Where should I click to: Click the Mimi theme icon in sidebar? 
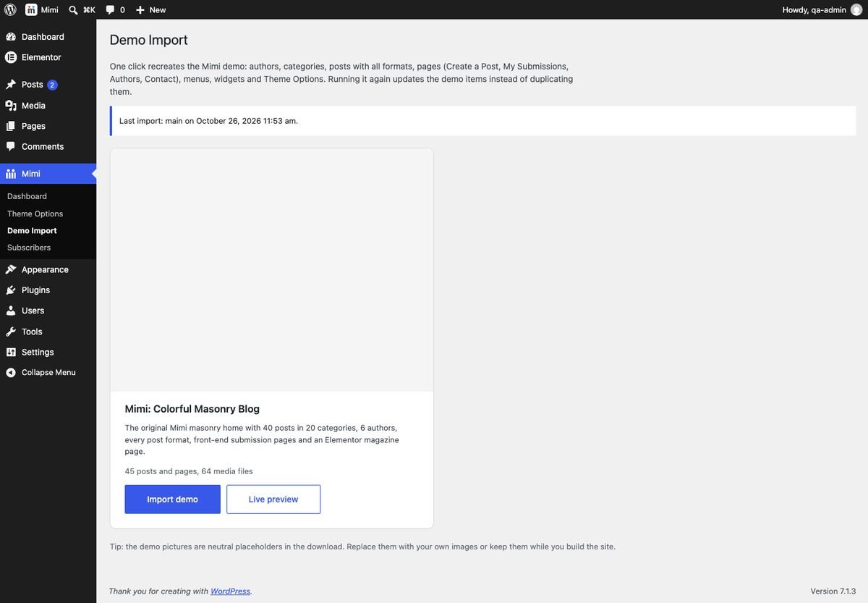point(11,174)
